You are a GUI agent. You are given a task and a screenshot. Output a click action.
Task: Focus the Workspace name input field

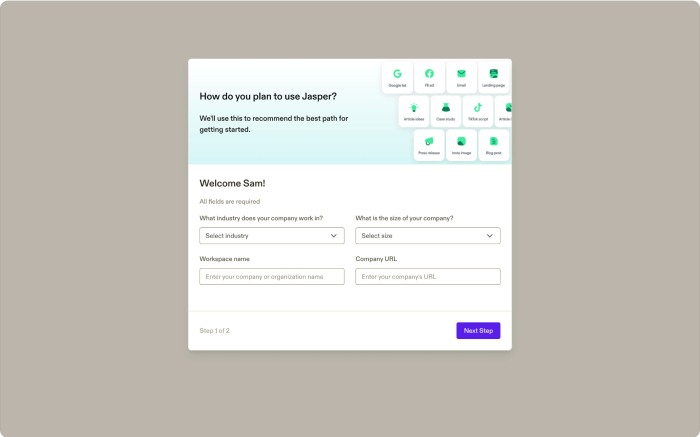point(272,276)
